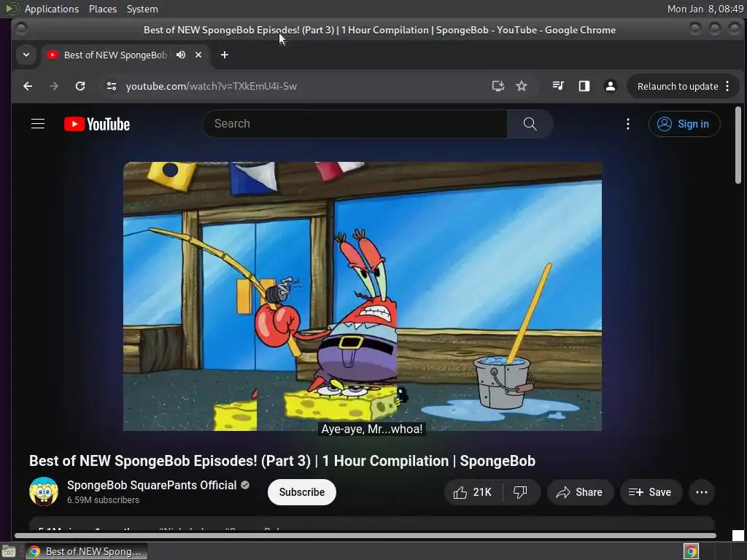Viewport: 747px width, 560px height.
Task: Save video to a playlist
Action: [650, 492]
